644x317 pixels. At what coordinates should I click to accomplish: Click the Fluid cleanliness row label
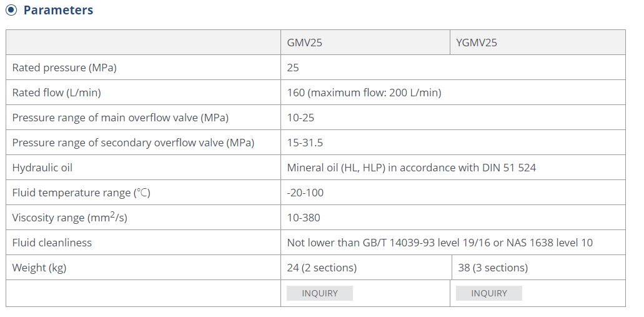[x=52, y=243]
